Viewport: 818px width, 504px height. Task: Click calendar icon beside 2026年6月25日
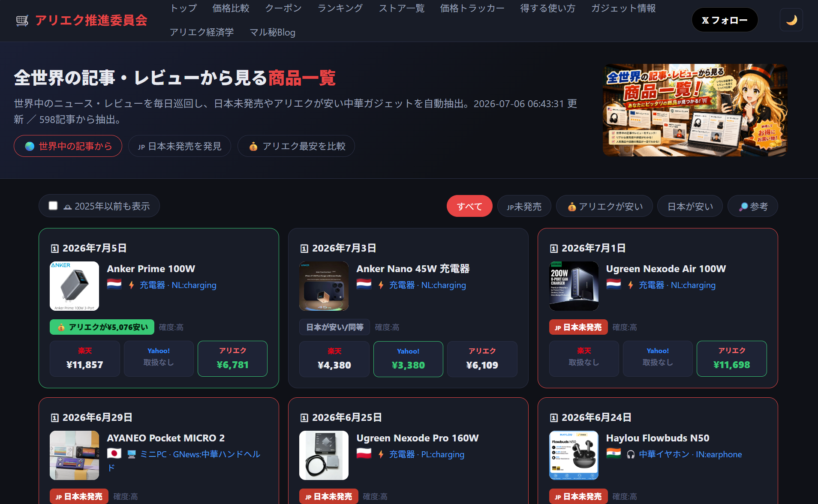point(304,418)
